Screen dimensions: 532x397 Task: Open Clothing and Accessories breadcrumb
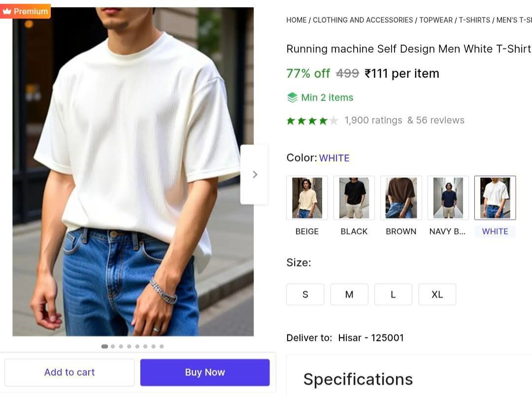click(x=363, y=20)
